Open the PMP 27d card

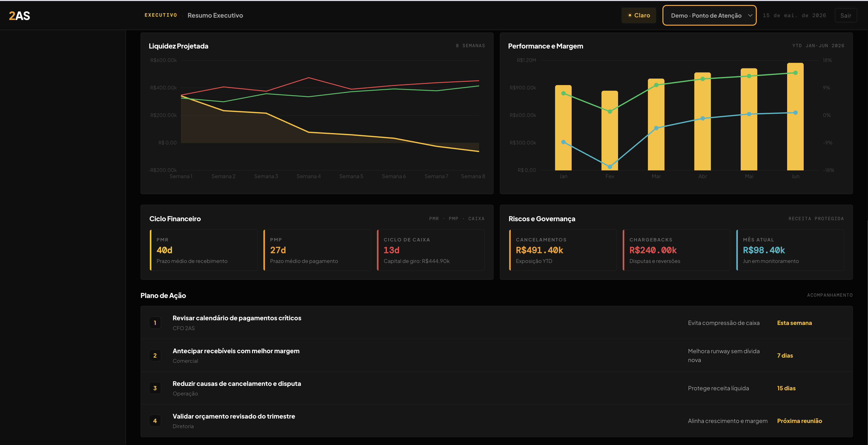click(317, 250)
